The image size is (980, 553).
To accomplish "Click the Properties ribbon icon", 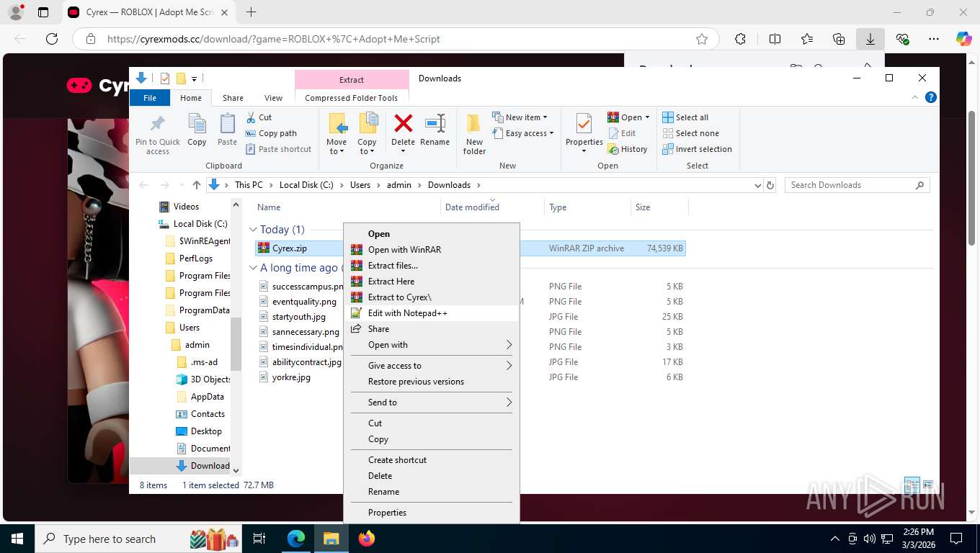I will coord(584,124).
